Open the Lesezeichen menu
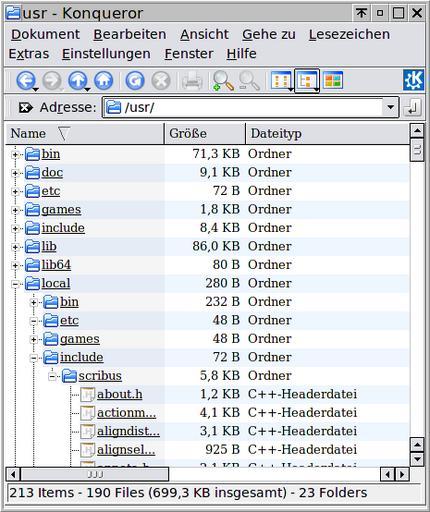 point(349,34)
